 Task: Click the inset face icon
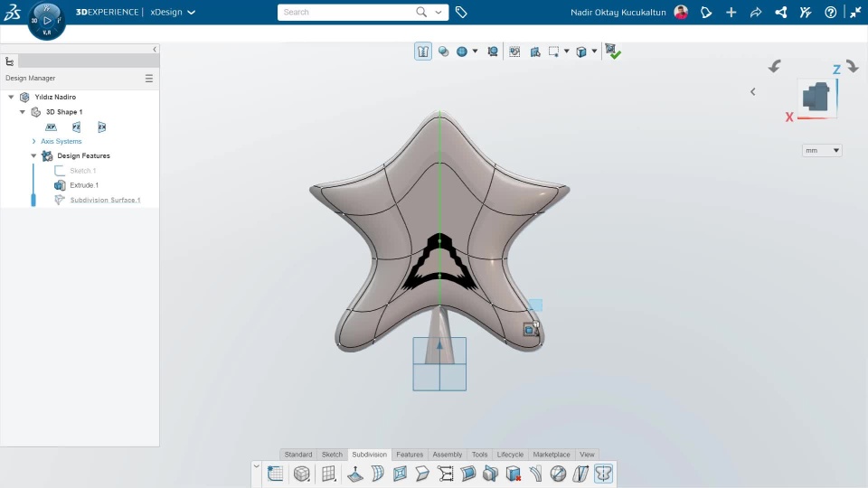pyautogui.click(x=401, y=474)
